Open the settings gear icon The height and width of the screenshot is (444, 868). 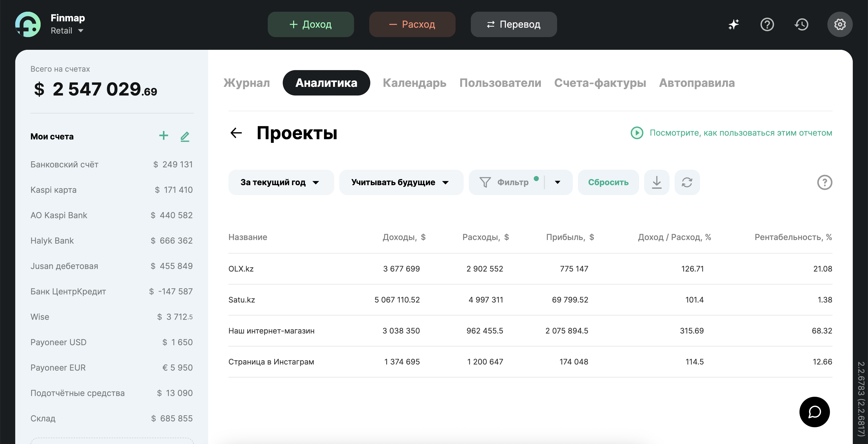tap(840, 24)
